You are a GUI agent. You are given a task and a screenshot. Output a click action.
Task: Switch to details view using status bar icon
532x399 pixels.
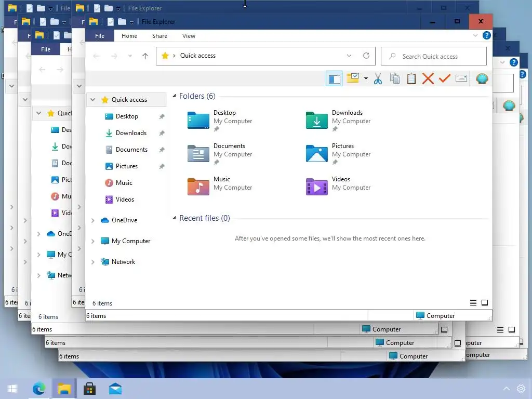click(x=473, y=303)
